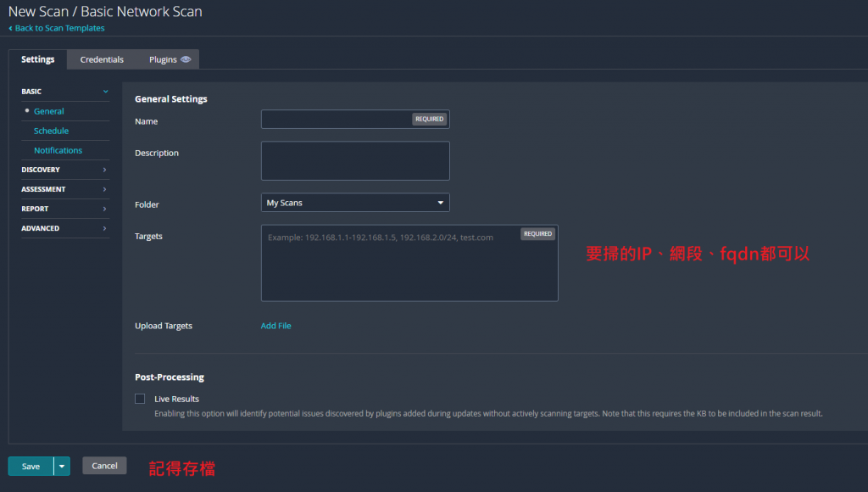Image resolution: width=868 pixels, height=492 pixels.
Task: Expand the ASSESSMENT section
Action: (64, 189)
